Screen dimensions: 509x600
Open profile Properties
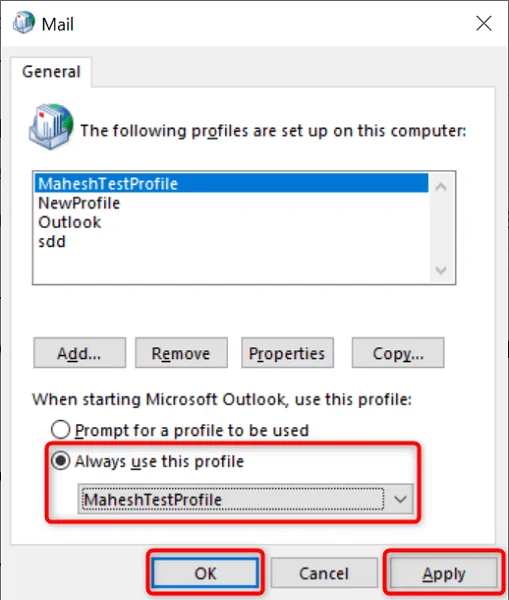pos(287,353)
